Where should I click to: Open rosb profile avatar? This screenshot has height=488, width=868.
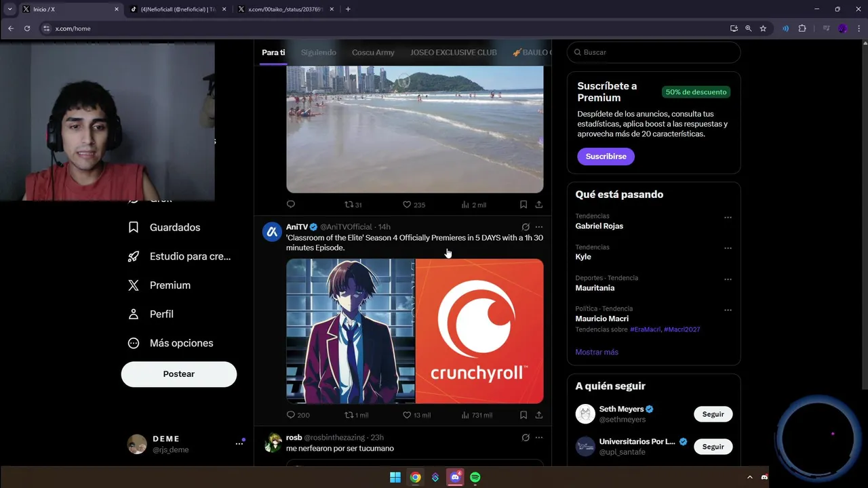click(272, 443)
